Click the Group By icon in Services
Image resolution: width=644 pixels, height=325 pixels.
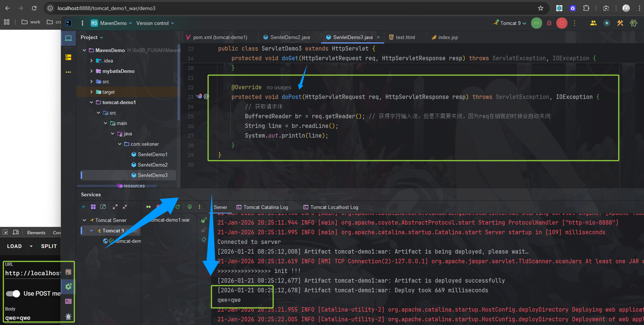click(93, 207)
